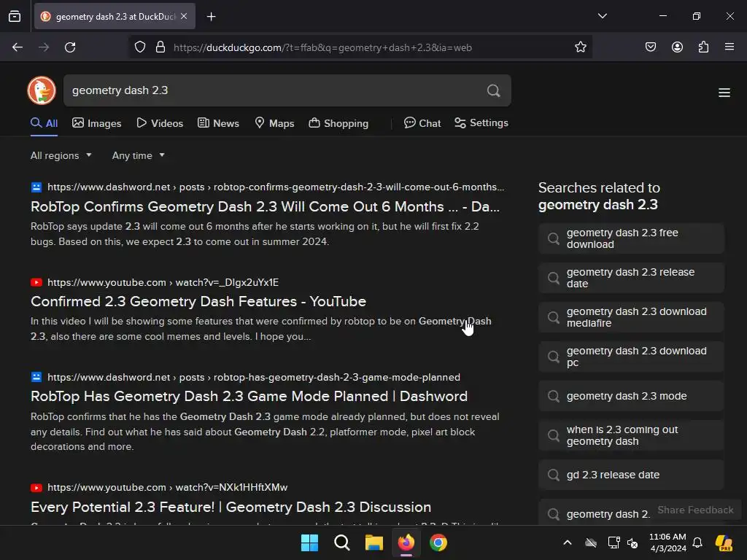Open search Settings menu
This screenshot has height=560, width=747.
481,122
